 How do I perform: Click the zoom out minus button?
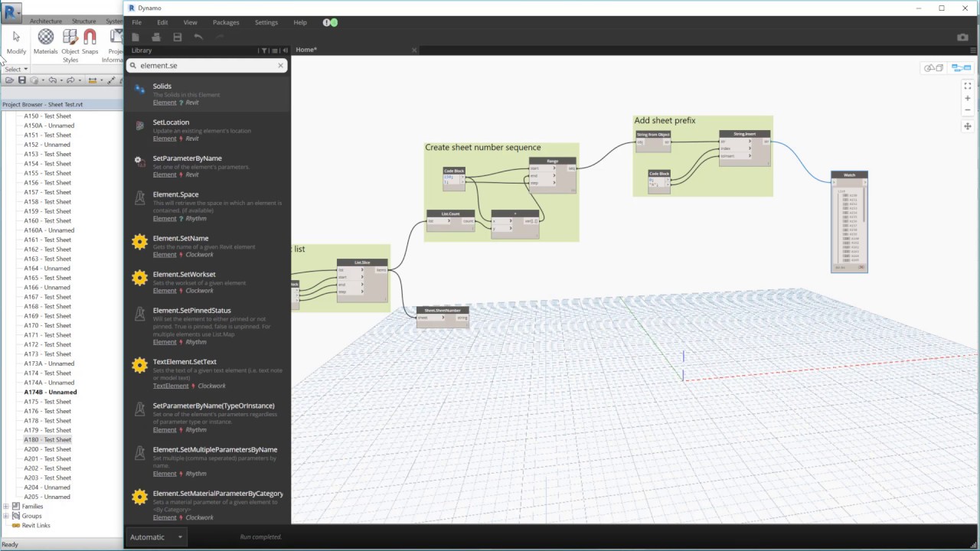(968, 109)
